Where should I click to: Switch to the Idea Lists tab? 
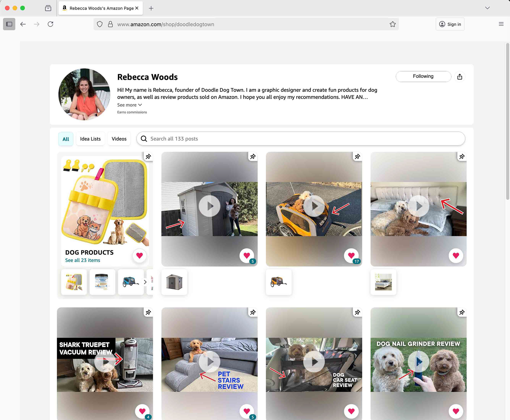coord(90,139)
